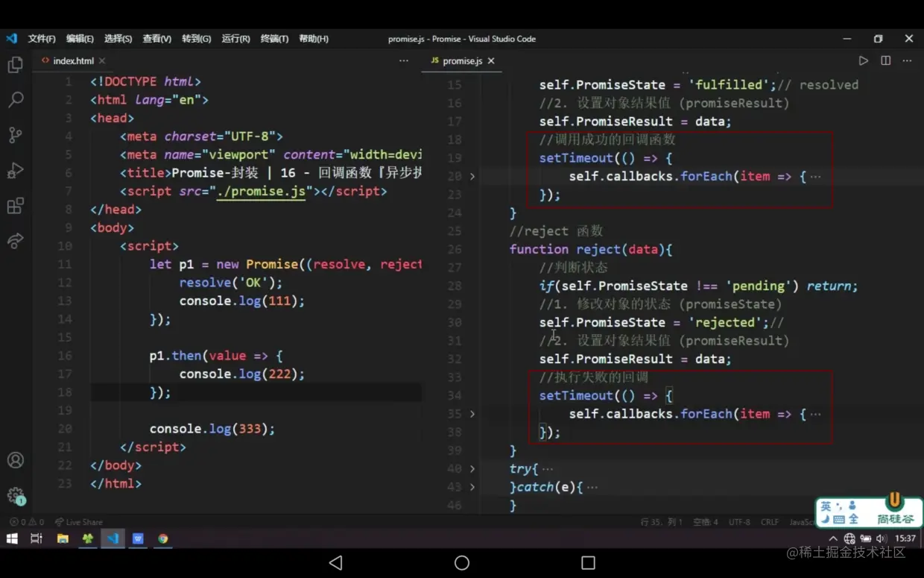Close the promise.js tab

(x=491, y=61)
